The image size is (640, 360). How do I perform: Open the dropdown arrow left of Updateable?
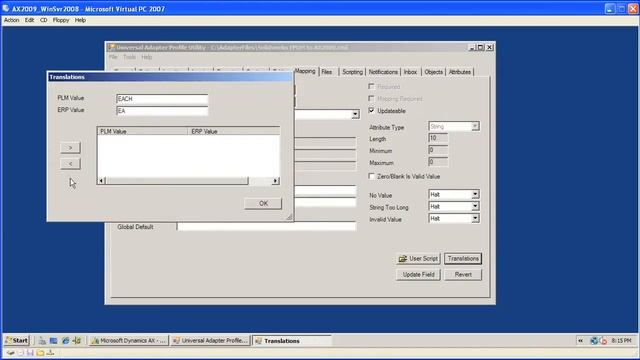355,114
